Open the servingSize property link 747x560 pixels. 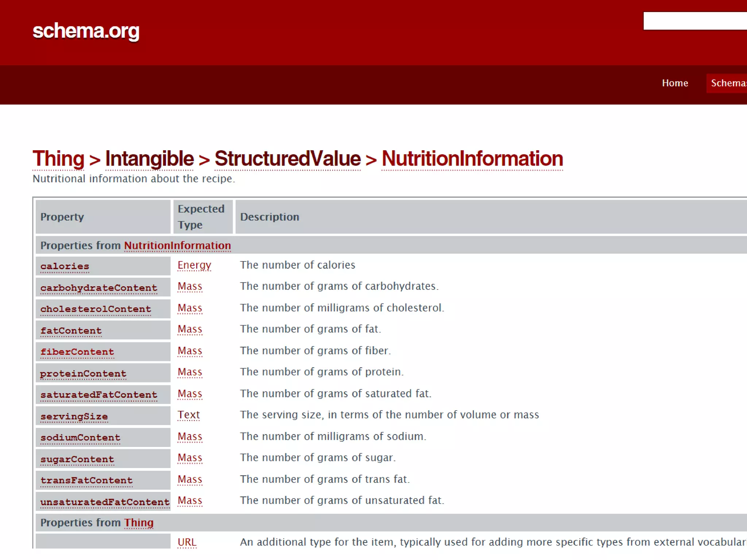pyautogui.click(x=74, y=417)
